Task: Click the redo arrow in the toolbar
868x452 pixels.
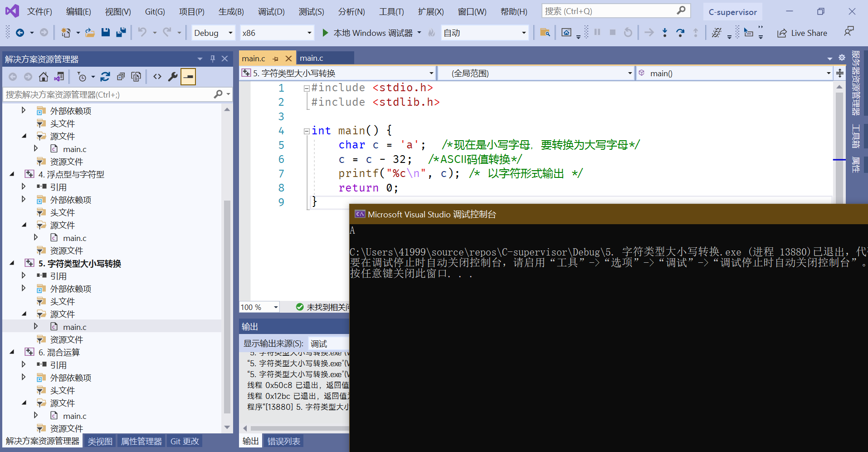Action: (x=167, y=33)
